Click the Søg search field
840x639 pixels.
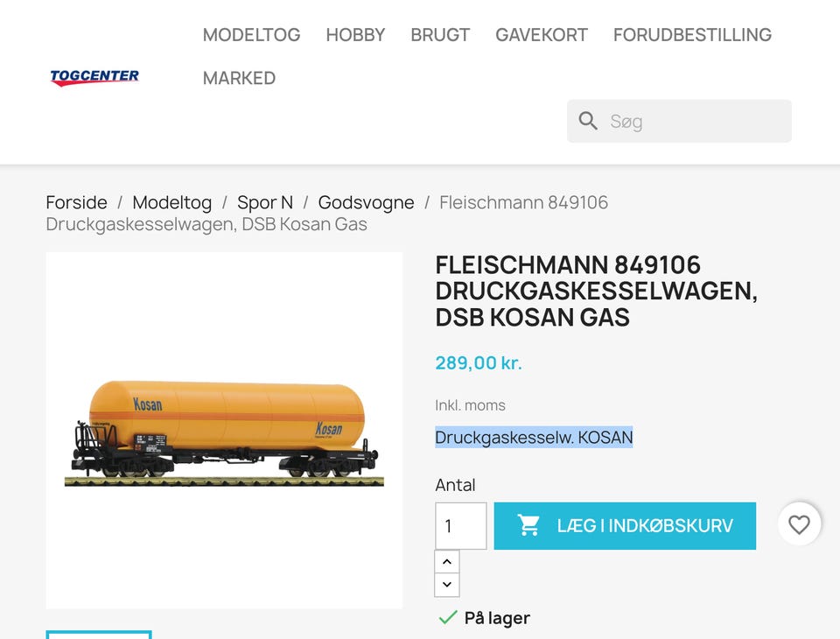[679, 121]
